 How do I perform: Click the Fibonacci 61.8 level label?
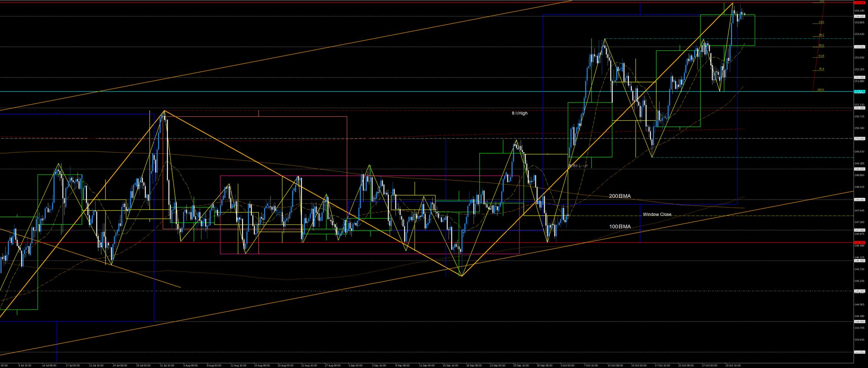tap(821, 56)
